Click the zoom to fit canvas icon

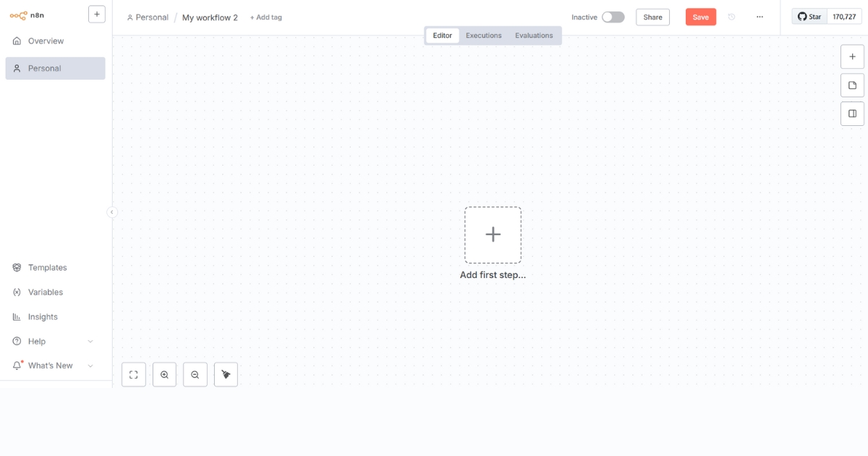[134, 374]
